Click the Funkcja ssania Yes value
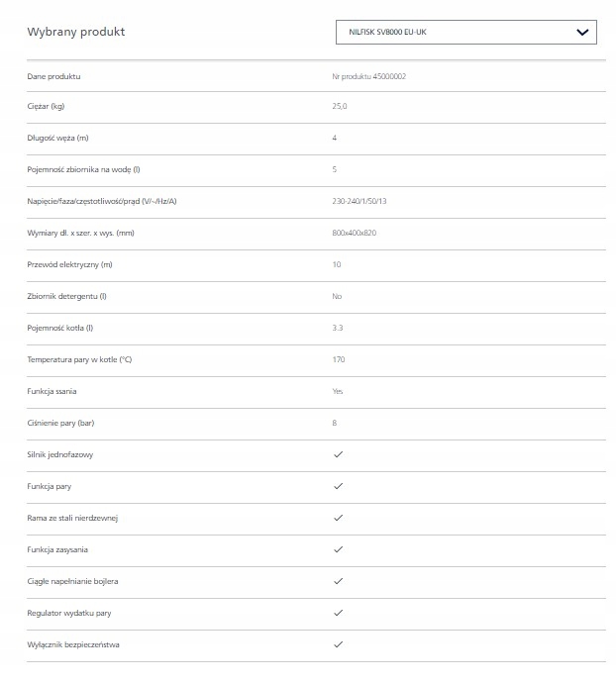Image resolution: width=616 pixels, height=683 pixels. coord(338,391)
